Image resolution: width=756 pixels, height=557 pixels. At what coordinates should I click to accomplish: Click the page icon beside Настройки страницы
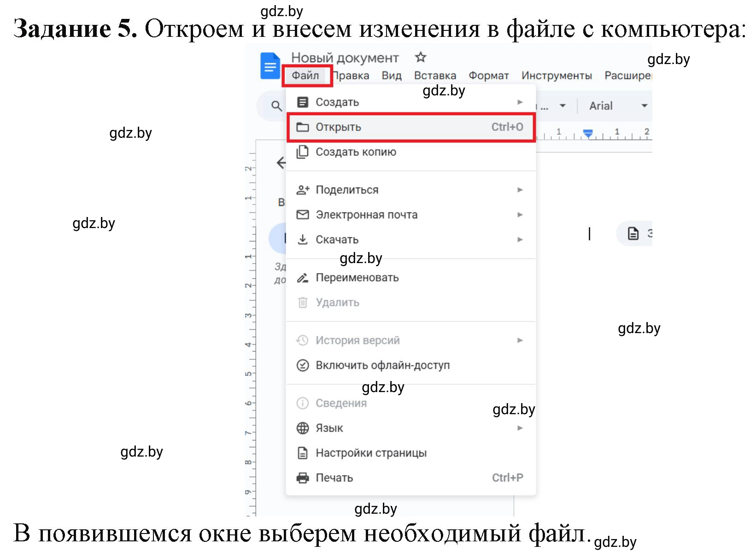coord(302,453)
